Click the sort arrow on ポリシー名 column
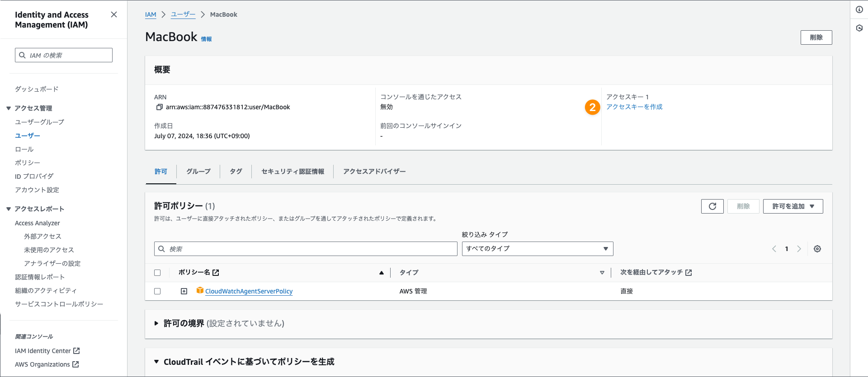The height and width of the screenshot is (377, 868). (x=382, y=273)
